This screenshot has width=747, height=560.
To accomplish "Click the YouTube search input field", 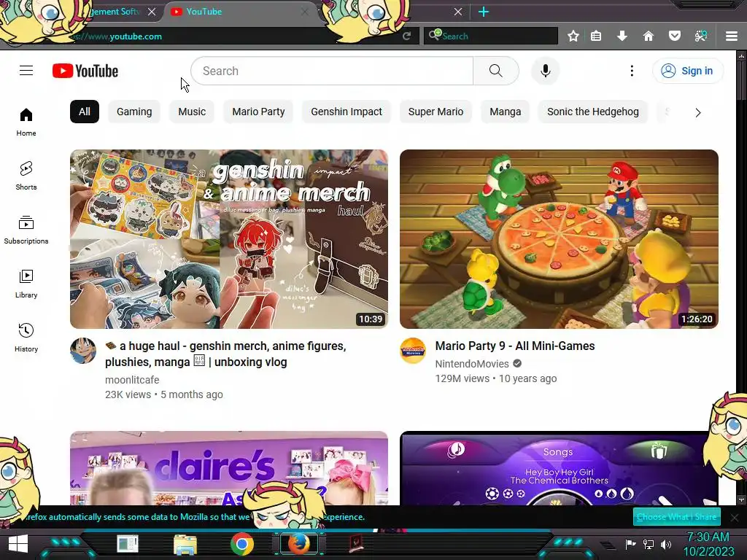I will (332, 71).
